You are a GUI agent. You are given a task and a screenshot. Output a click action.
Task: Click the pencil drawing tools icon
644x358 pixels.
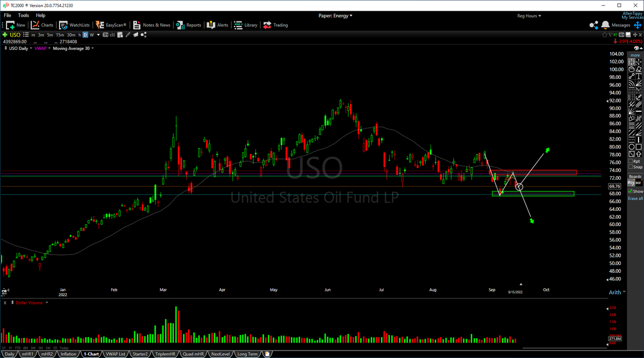click(x=128, y=35)
